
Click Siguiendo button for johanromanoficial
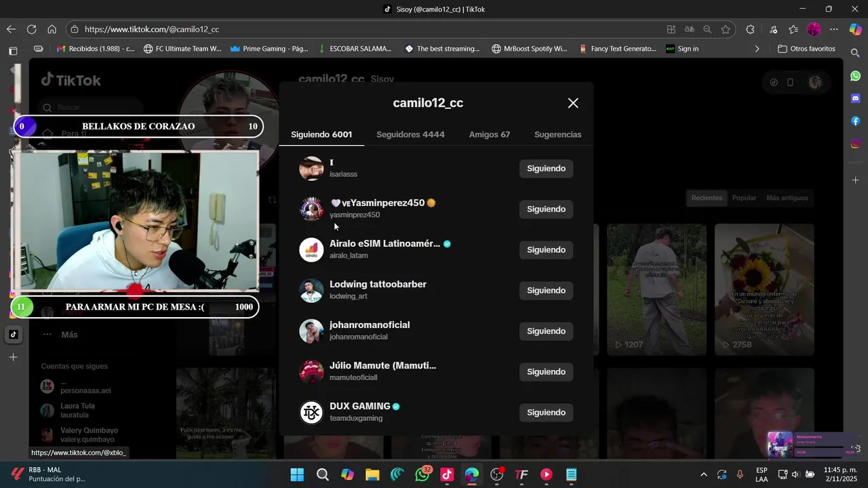(x=546, y=331)
